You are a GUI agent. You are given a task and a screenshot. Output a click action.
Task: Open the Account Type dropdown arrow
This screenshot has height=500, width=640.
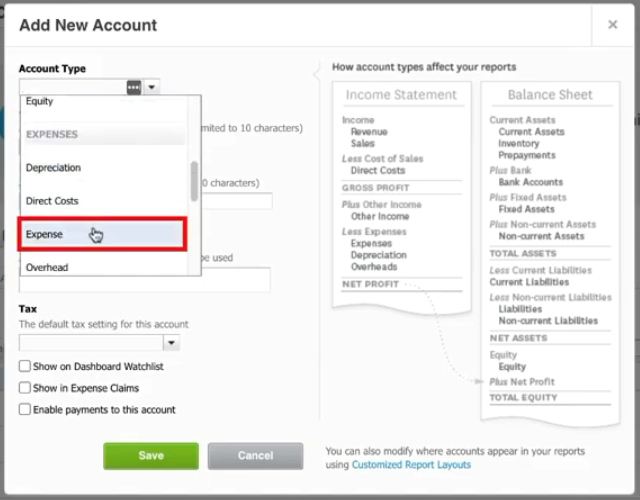pyautogui.click(x=151, y=87)
